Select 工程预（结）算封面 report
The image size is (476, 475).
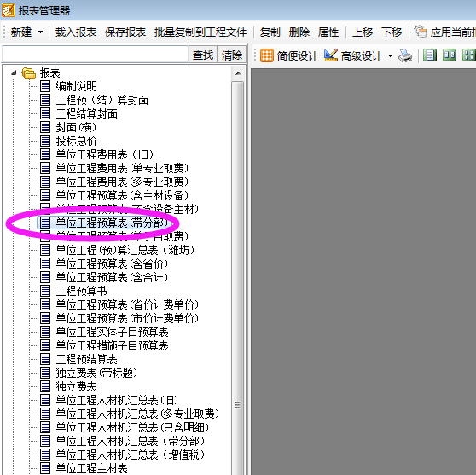[x=102, y=100]
